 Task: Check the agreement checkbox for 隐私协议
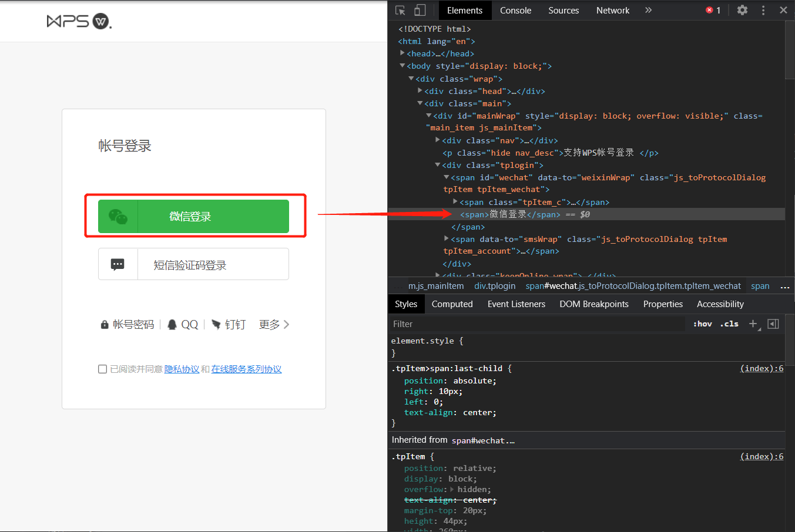pyautogui.click(x=102, y=369)
